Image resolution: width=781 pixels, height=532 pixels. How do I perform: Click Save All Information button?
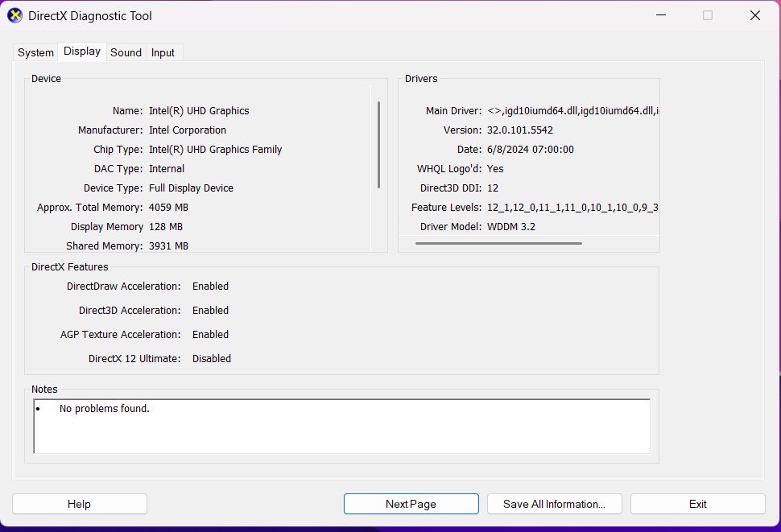pos(554,504)
